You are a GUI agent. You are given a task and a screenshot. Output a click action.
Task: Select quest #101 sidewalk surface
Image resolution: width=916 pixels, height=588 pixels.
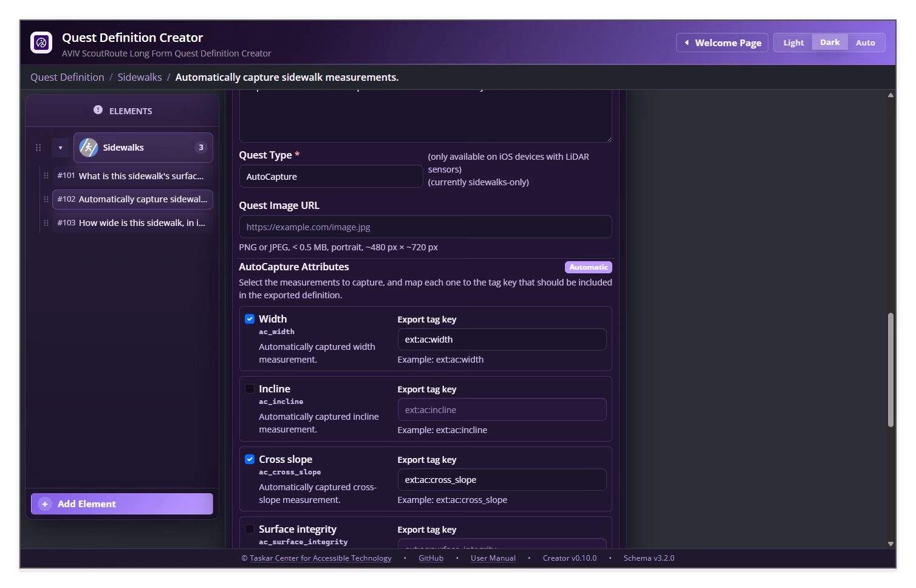(132, 176)
